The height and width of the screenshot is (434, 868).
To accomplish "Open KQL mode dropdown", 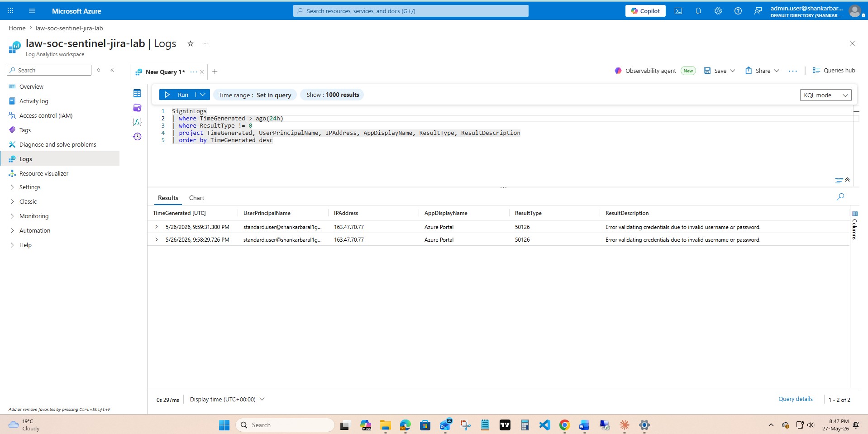I will 825,95.
